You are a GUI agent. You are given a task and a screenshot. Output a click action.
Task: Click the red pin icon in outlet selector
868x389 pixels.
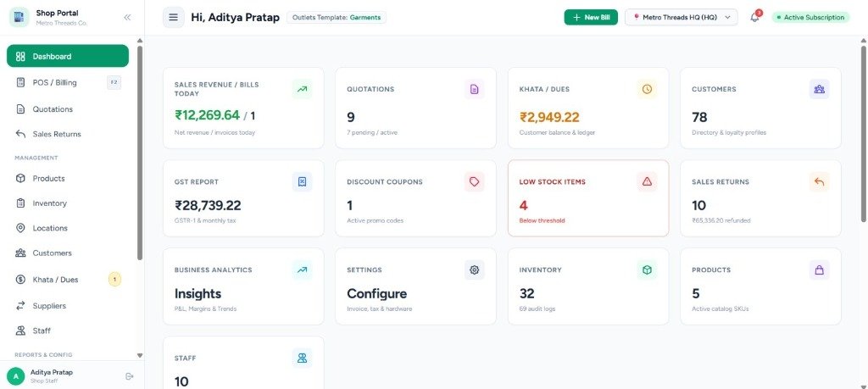(x=637, y=17)
